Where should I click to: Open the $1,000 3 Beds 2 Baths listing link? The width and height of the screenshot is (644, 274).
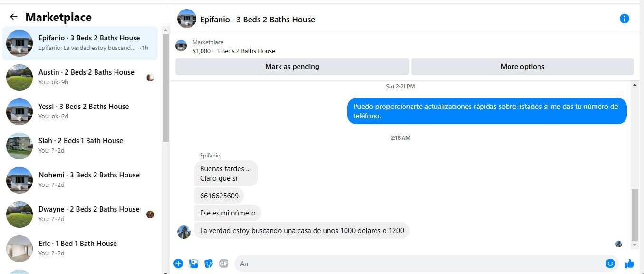pos(234,51)
